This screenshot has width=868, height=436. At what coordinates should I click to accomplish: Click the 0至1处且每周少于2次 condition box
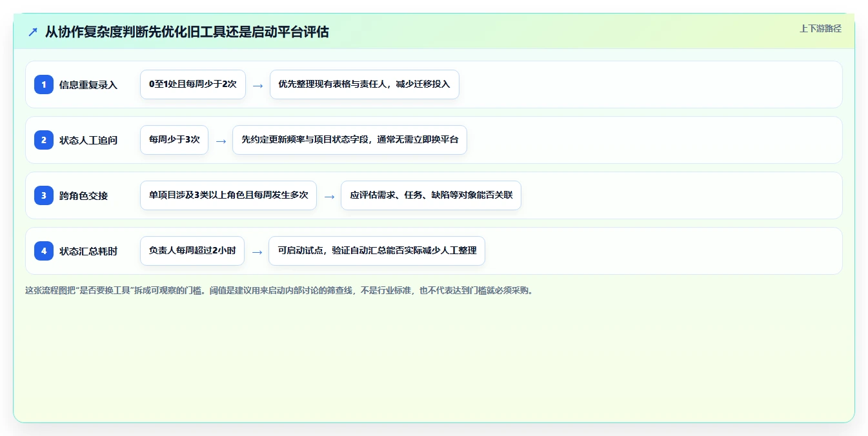point(193,84)
